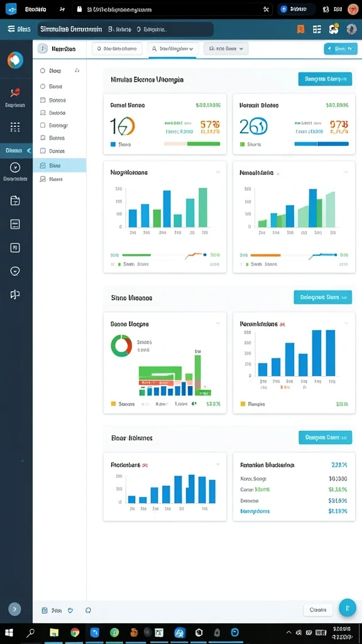Tick the empty checkbox fifth in the side list
The height and width of the screenshot is (644, 362).
click(42, 125)
